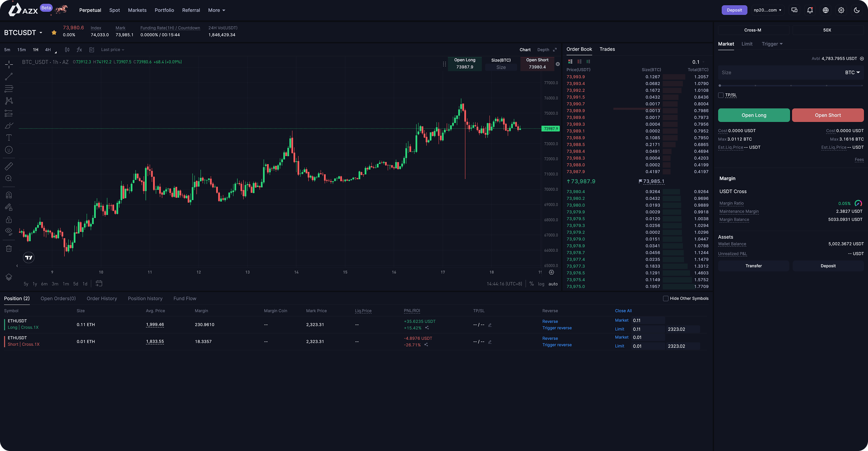The height and width of the screenshot is (451, 868).
Task: Click the Close All link
Action: (x=623, y=311)
